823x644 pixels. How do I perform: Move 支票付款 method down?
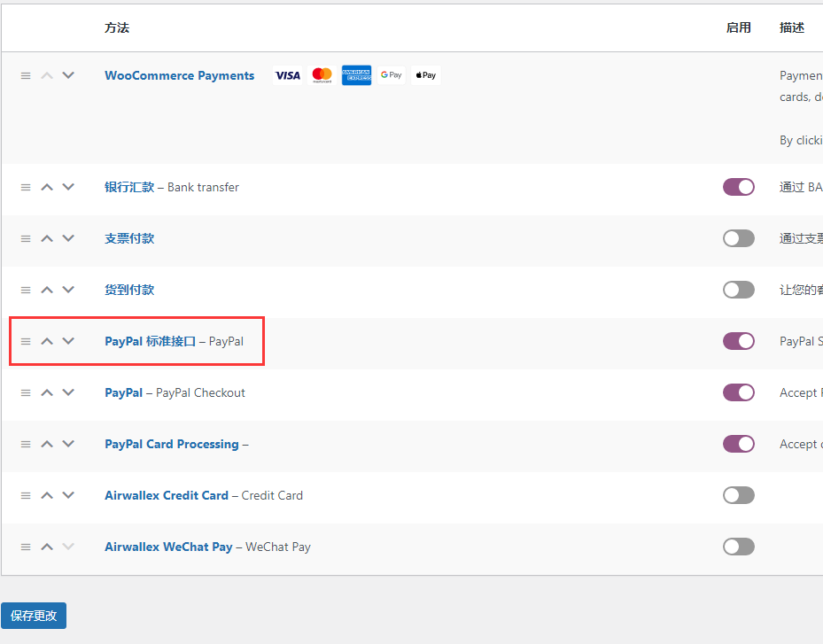(x=68, y=238)
